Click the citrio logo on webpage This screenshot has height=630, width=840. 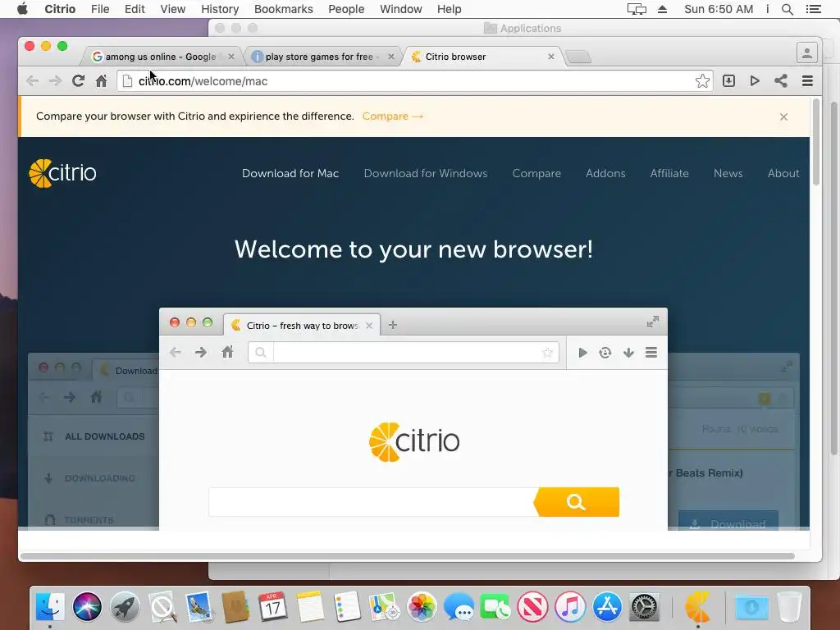(62, 173)
